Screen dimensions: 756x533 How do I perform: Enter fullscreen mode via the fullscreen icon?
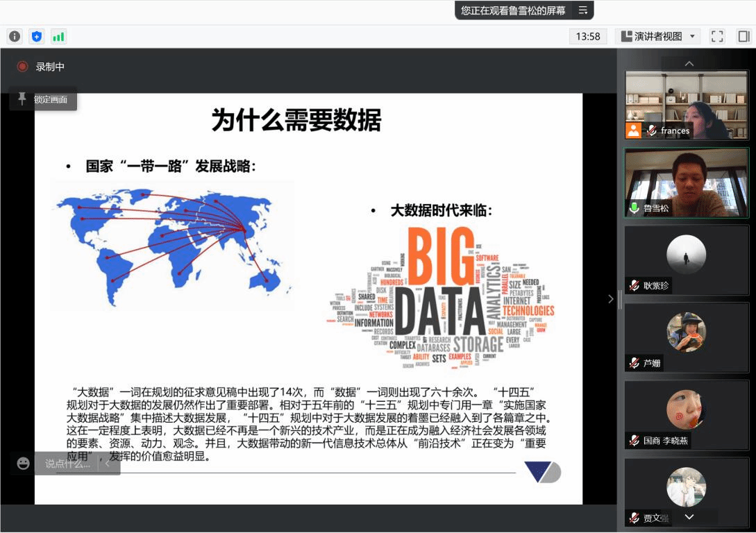click(717, 36)
